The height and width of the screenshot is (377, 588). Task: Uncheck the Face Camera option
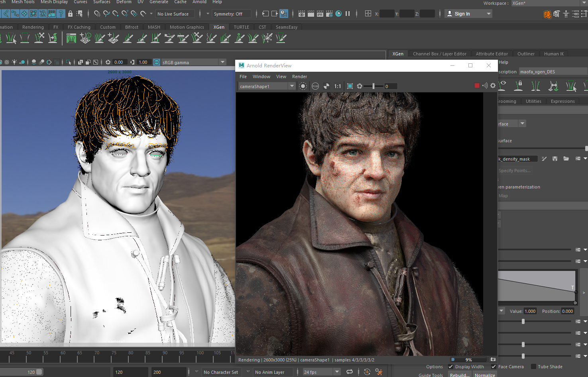tap(494, 367)
